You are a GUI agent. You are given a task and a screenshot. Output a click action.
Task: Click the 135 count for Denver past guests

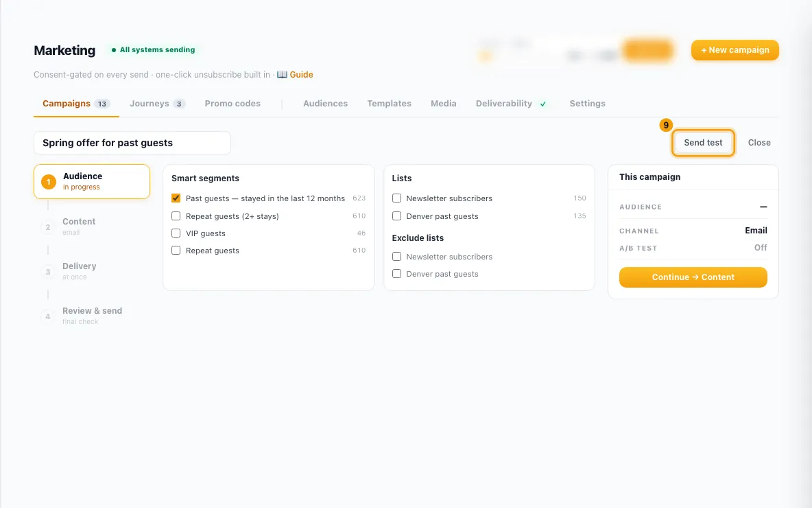[x=580, y=216]
